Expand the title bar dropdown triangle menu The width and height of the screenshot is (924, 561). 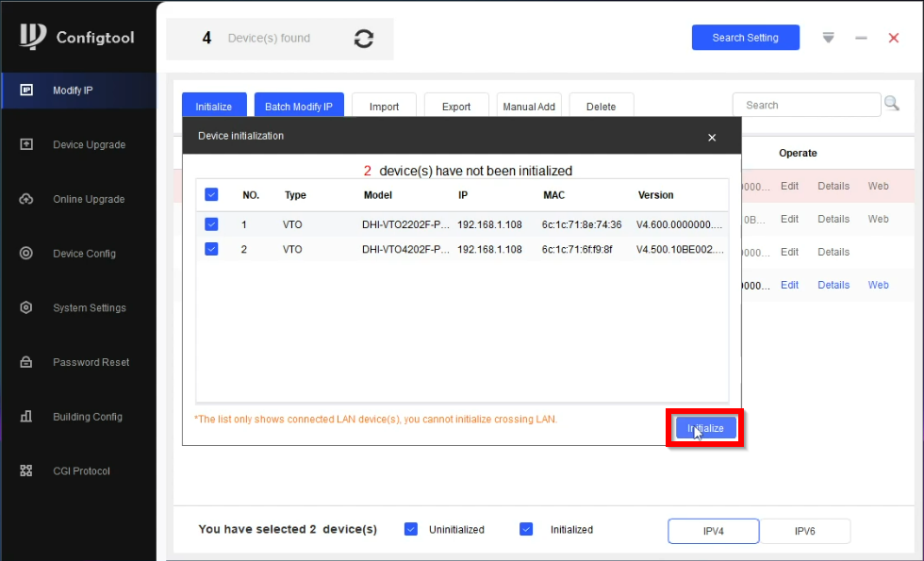[828, 38]
